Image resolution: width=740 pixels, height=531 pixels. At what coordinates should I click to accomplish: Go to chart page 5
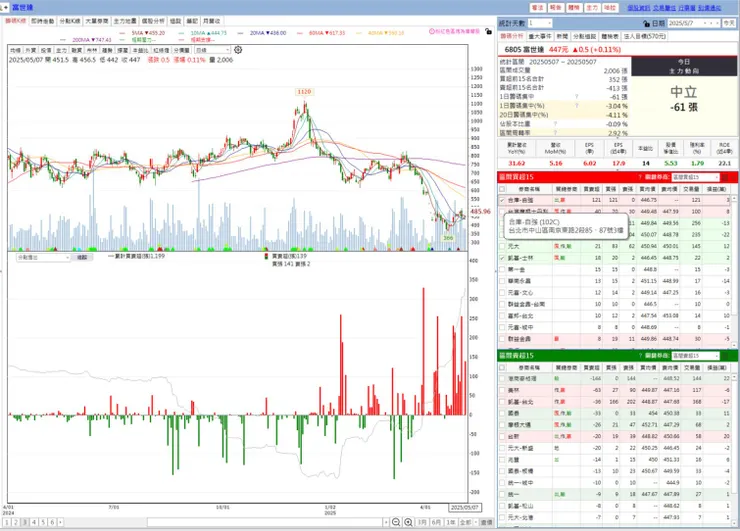point(43,522)
